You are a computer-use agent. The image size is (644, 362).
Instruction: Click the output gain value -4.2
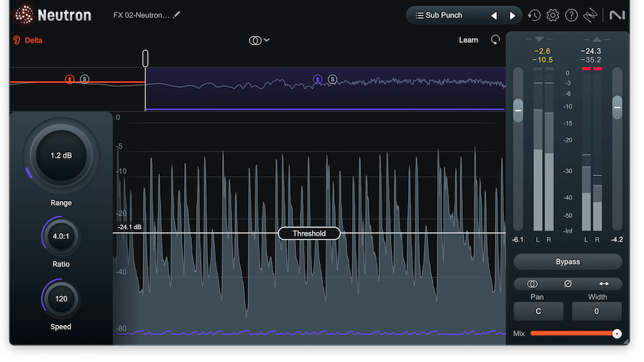[x=616, y=239]
